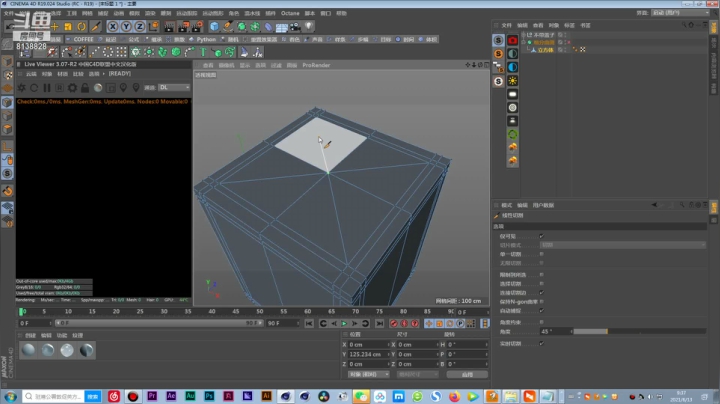
Task: Click the Play forward button in timeline
Action: tap(344, 324)
